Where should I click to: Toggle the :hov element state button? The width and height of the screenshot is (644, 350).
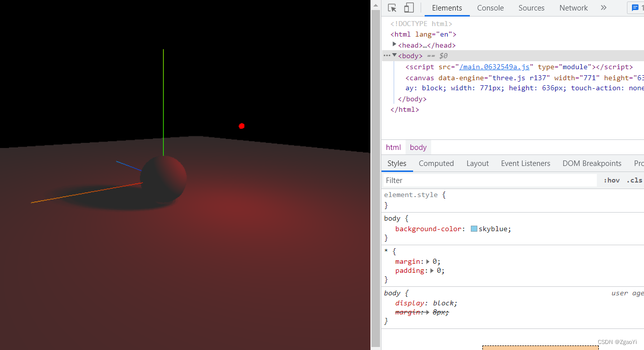coord(611,181)
